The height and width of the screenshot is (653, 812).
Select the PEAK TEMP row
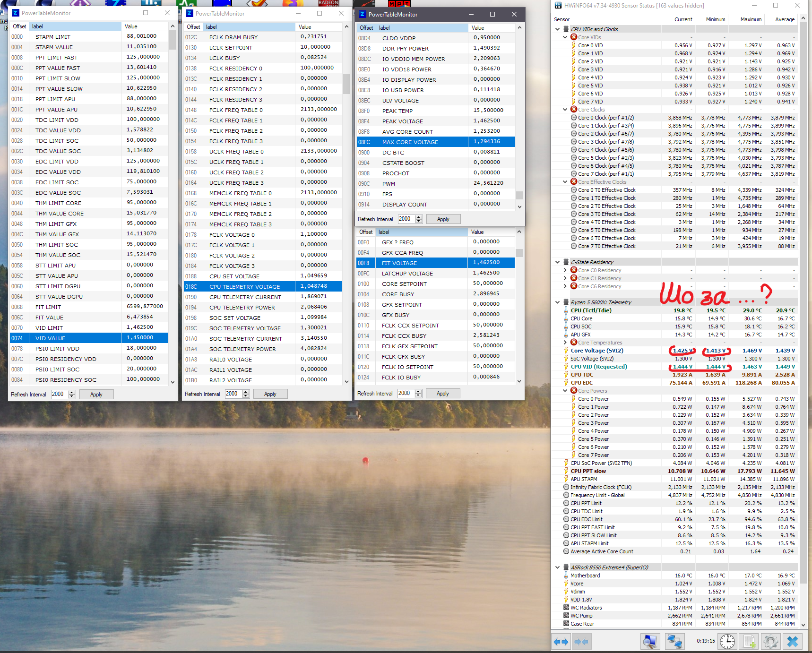pyautogui.click(x=436, y=111)
